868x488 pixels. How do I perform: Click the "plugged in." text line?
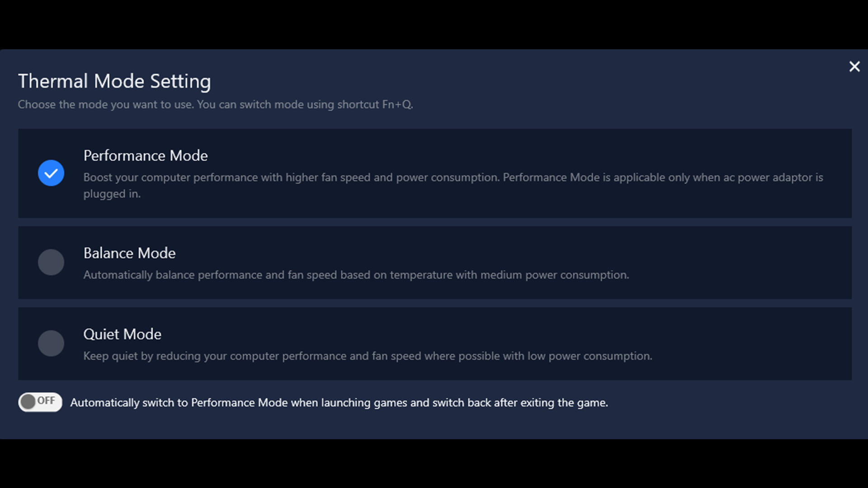(112, 194)
